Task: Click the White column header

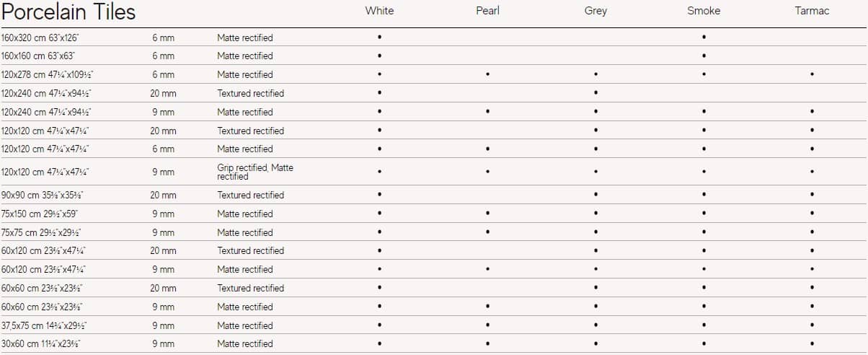Action: click(379, 11)
